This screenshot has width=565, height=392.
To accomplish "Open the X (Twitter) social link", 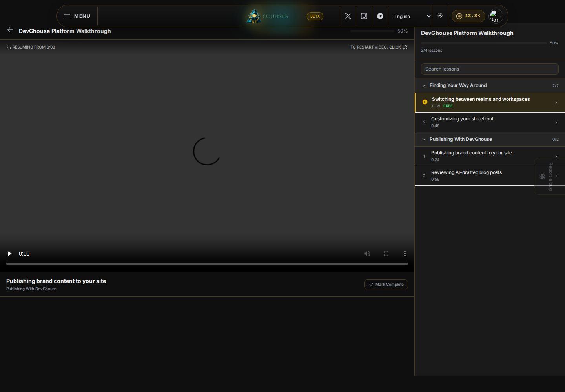I will coord(348,16).
